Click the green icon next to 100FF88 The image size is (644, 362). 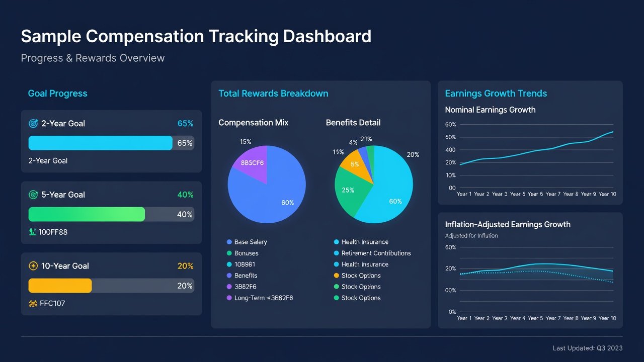pos(33,232)
